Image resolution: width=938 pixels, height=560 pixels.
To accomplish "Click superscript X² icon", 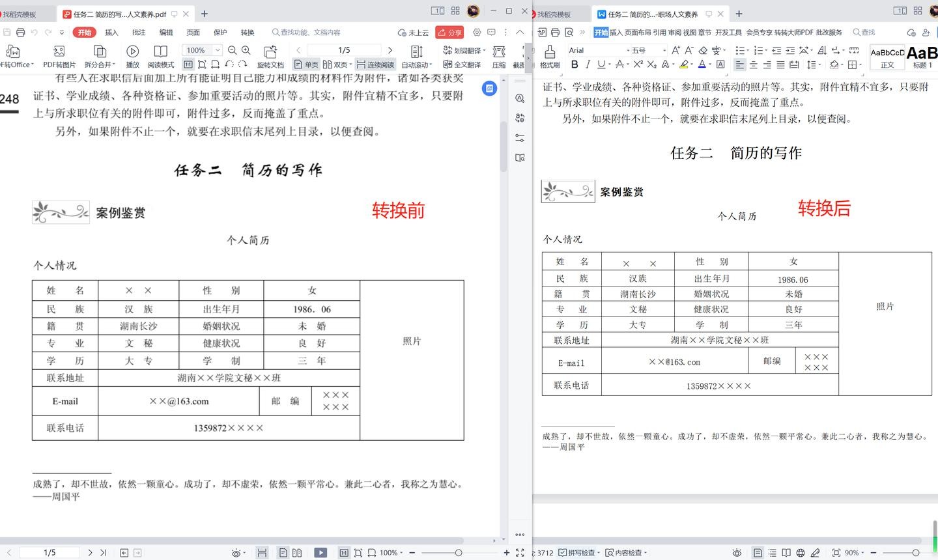I will [x=638, y=64].
